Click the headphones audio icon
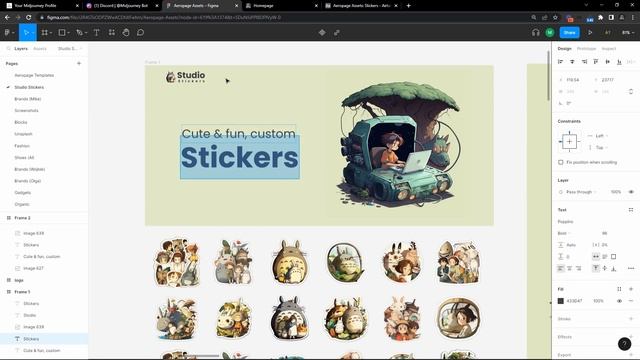 click(x=536, y=33)
